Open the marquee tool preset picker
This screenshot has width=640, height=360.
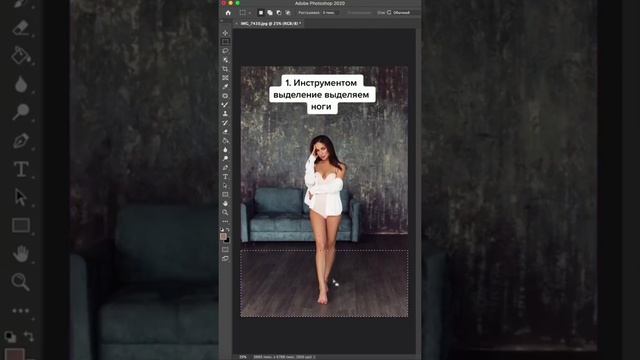[x=245, y=13]
